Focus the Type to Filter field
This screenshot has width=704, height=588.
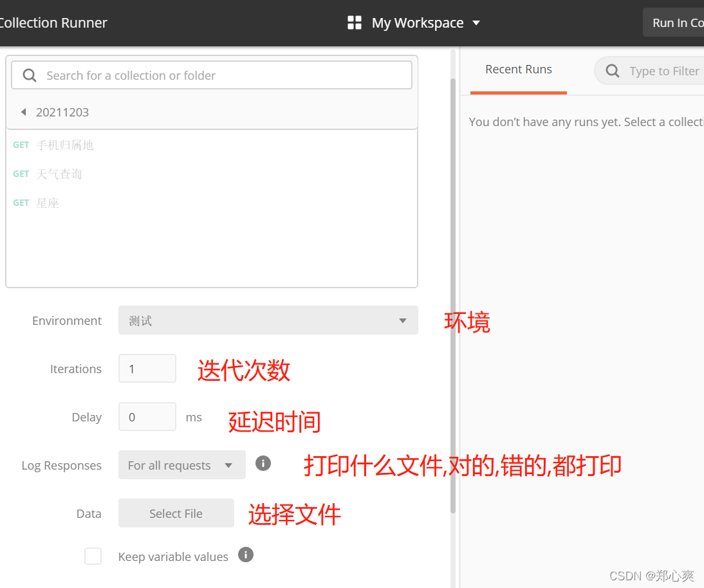pyautogui.click(x=649, y=71)
